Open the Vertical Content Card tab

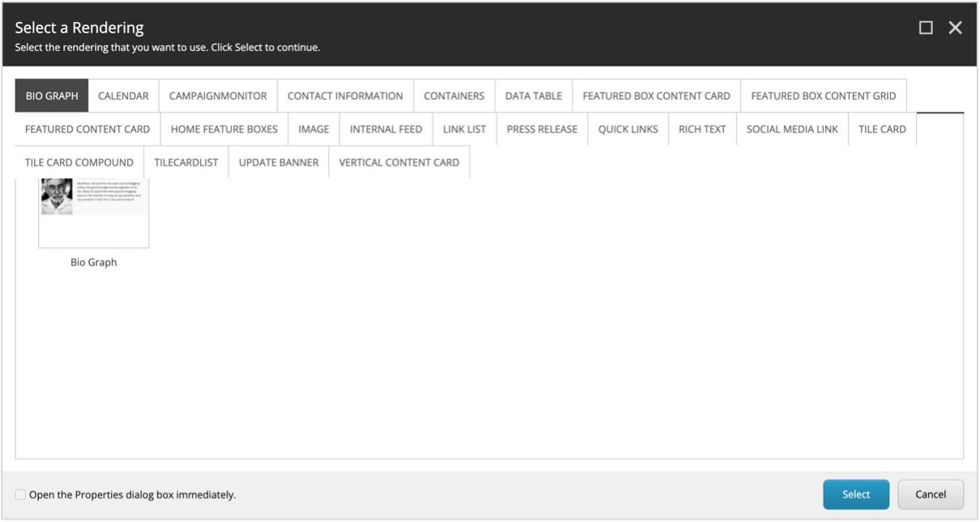(x=398, y=162)
